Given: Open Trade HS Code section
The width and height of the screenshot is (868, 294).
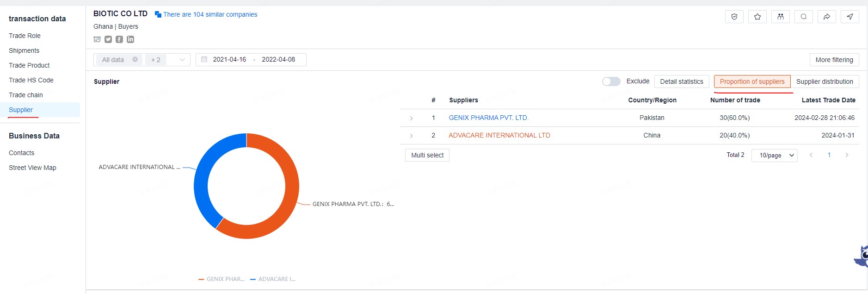Looking at the screenshot, I should click(x=31, y=80).
